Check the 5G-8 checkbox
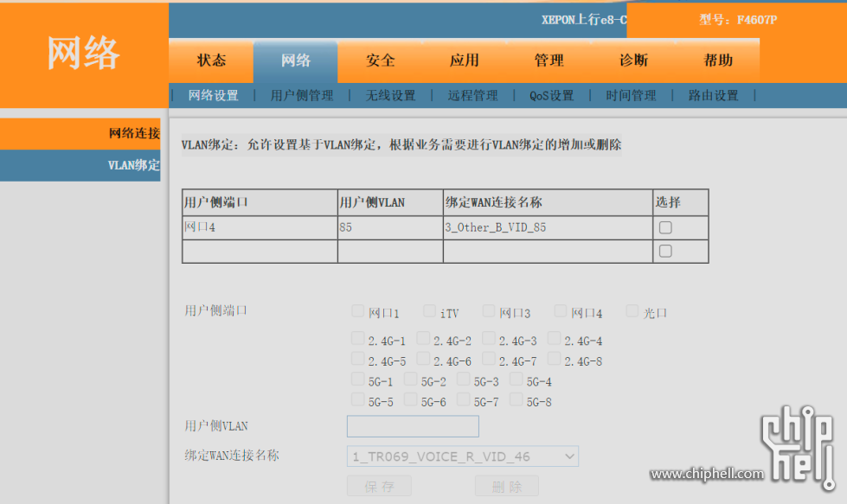This screenshot has width=847, height=504. [516, 400]
